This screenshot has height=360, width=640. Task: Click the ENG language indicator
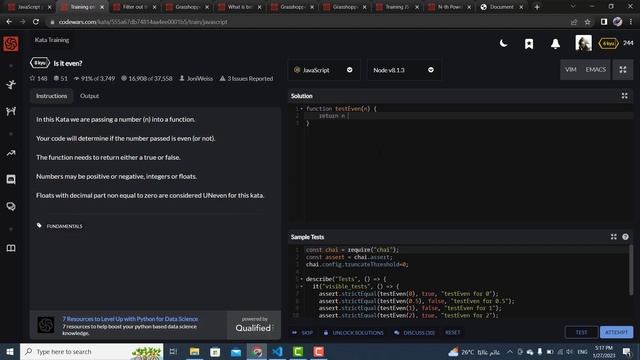pyautogui.click(x=582, y=351)
